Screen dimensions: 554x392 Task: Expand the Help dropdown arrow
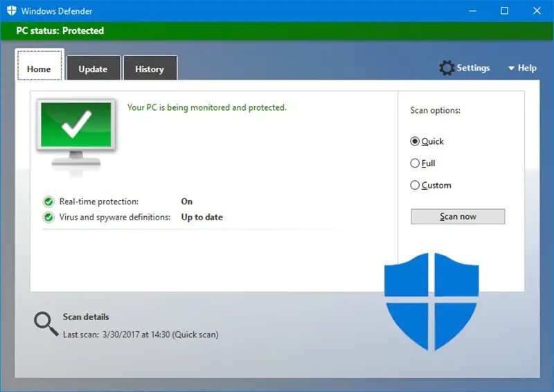point(511,69)
